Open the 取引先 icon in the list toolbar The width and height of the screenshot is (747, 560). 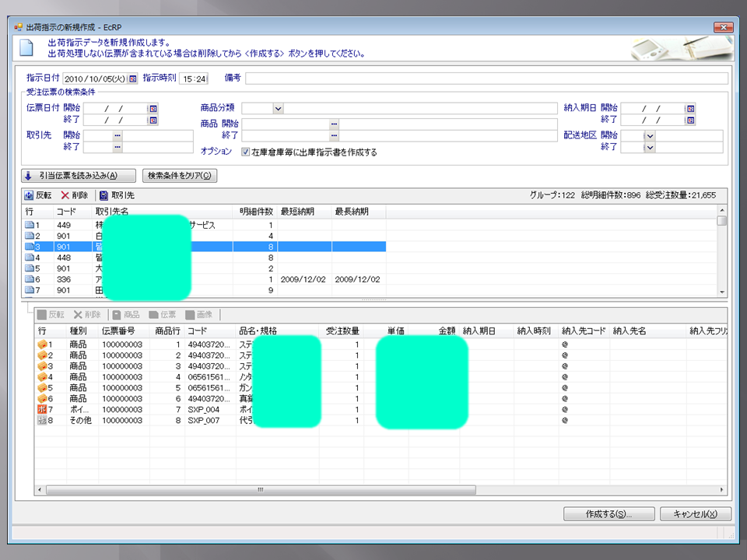tap(103, 197)
